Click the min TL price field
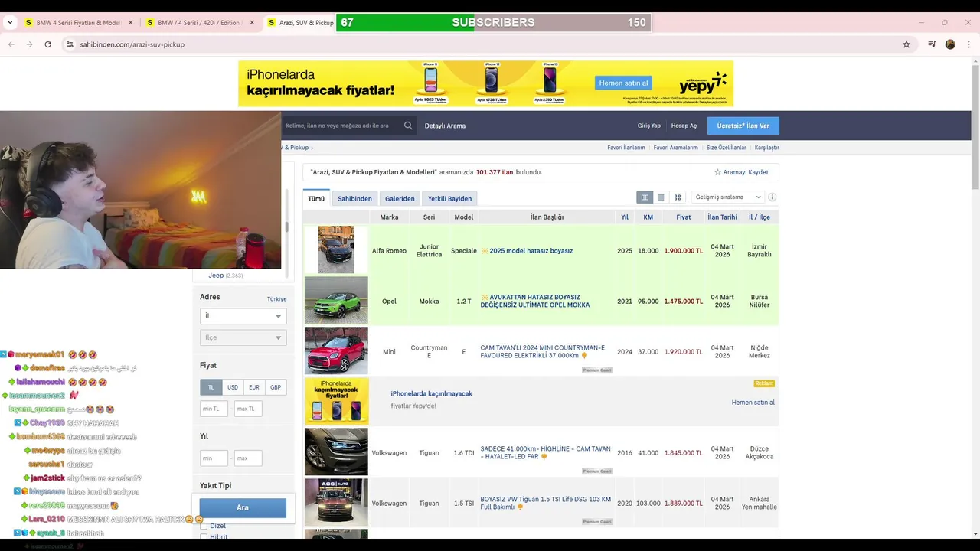980x551 pixels. pos(214,409)
